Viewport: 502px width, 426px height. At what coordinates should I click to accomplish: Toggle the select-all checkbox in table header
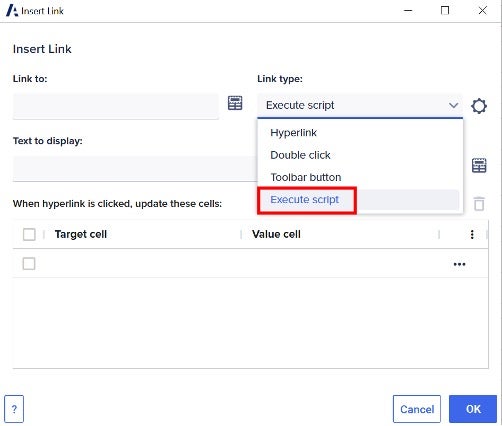[29, 234]
